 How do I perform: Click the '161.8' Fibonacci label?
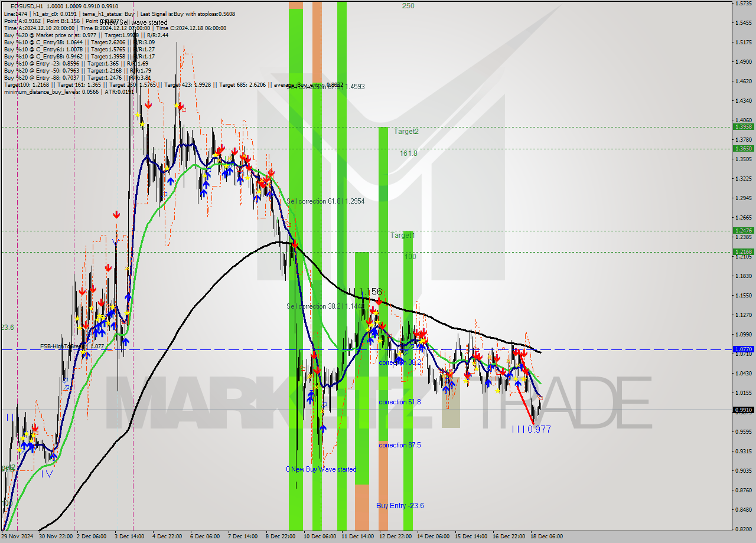click(409, 153)
